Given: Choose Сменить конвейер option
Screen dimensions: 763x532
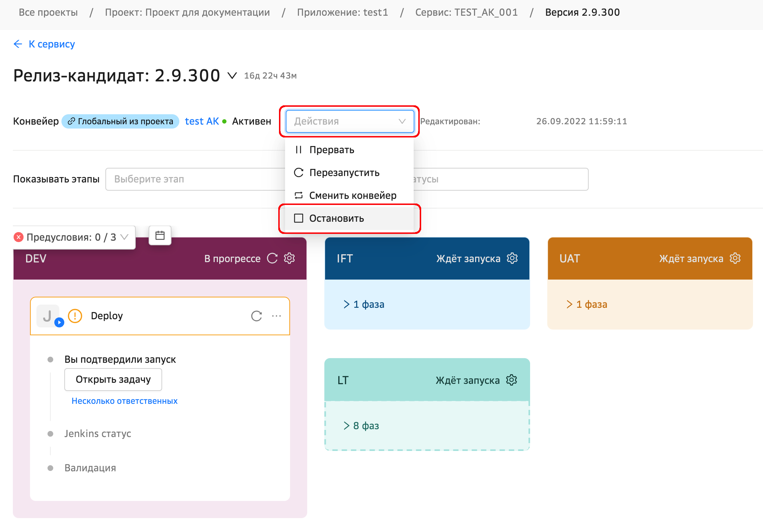Looking at the screenshot, I should (x=353, y=195).
